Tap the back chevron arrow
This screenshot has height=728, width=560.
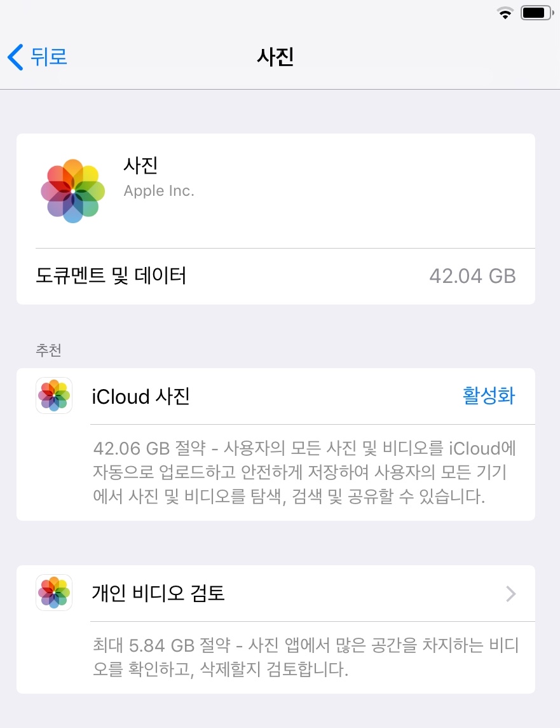coord(15,57)
